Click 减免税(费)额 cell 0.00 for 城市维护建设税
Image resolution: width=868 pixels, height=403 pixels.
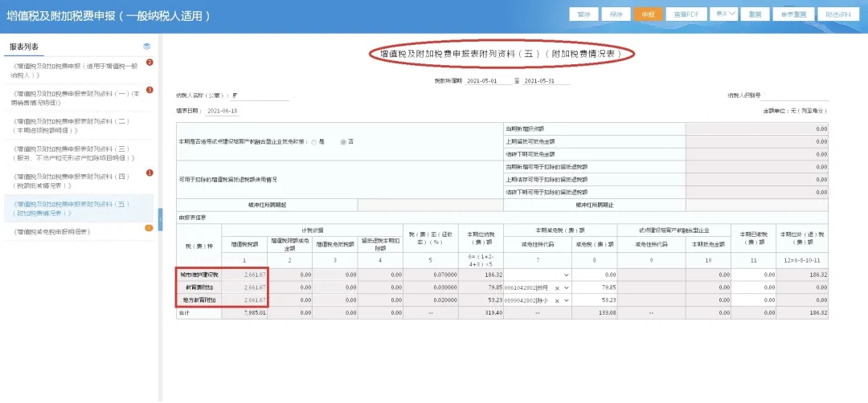pos(595,275)
